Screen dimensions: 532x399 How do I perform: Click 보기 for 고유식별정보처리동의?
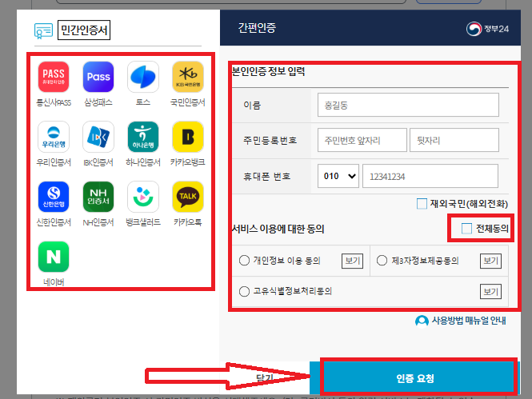(490, 292)
